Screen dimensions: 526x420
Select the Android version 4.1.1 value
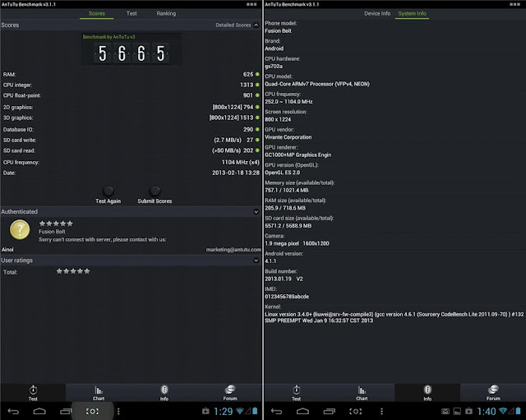(270, 261)
